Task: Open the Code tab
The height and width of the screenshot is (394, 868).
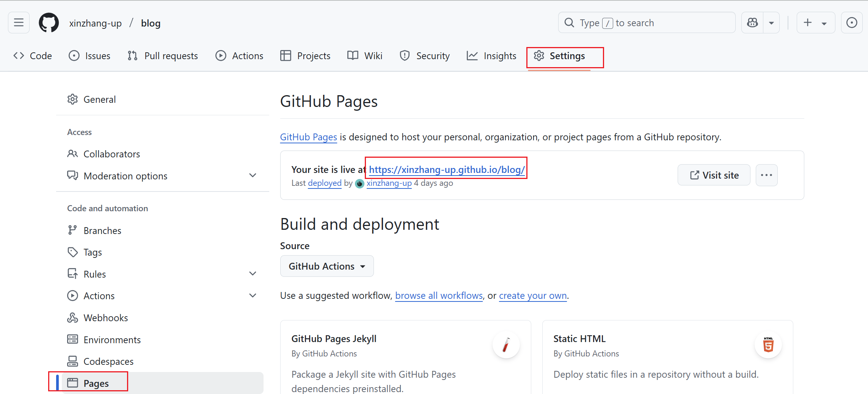Action: (x=33, y=56)
